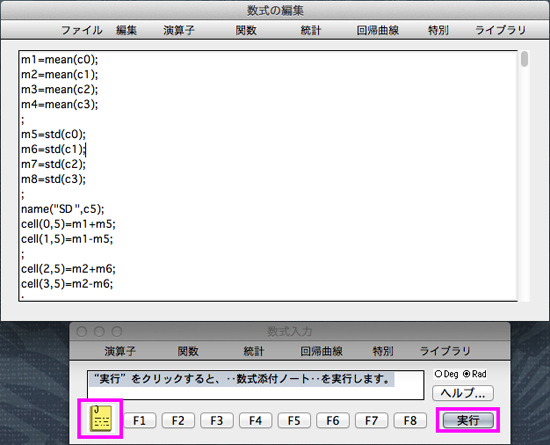Open 編集 menu in formula editor
The image size is (550, 445).
point(126,31)
